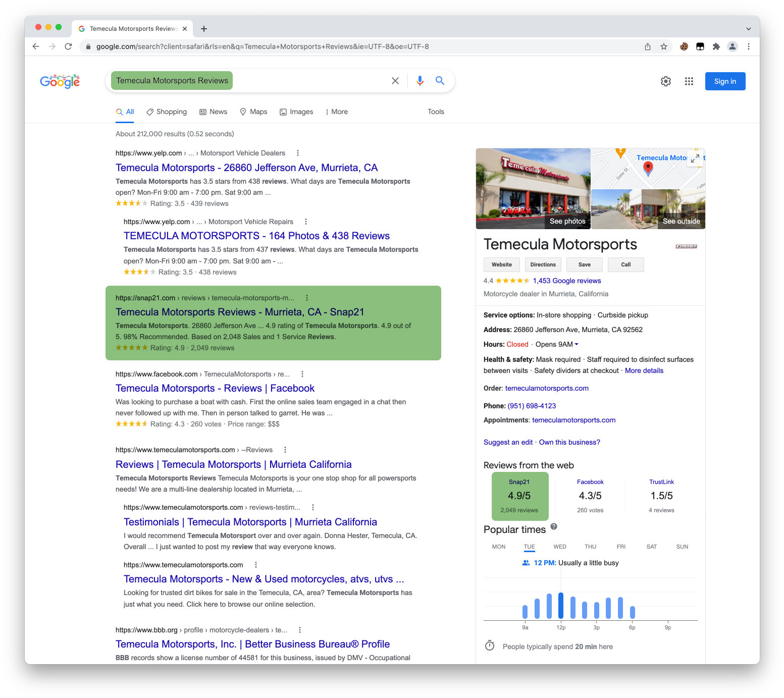Image resolution: width=784 pixels, height=698 pixels.
Task: Show MON popular times
Action: [x=499, y=547]
